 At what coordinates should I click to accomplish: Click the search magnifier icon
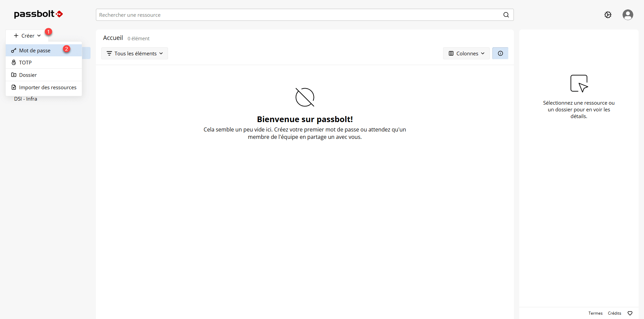pos(506,15)
